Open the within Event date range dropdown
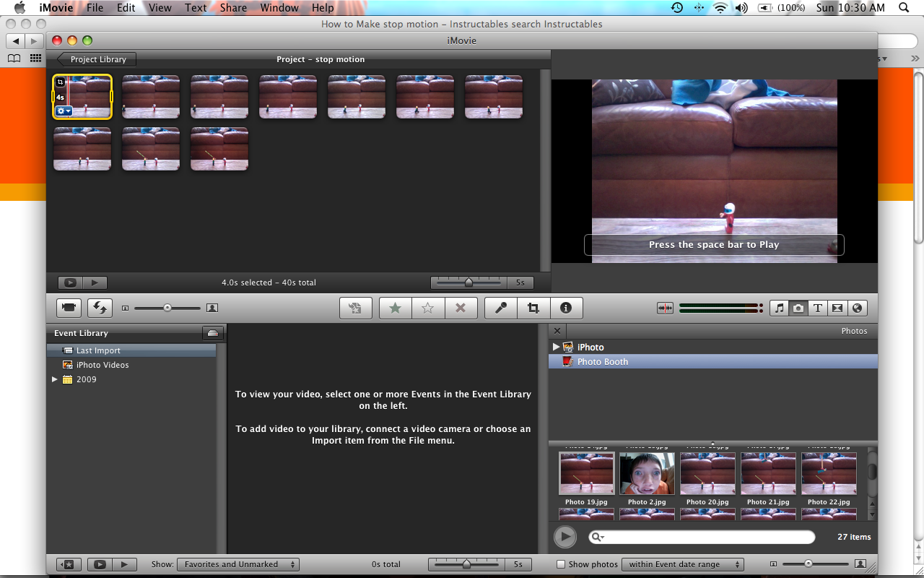Image resolution: width=924 pixels, height=578 pixels. (x=683, y=564)
